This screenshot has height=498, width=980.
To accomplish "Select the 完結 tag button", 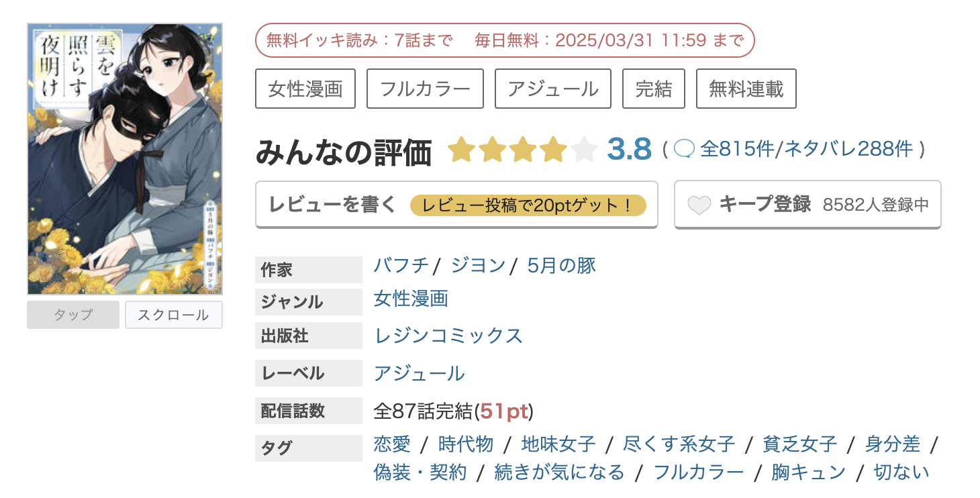I will (x=653, y=89).
